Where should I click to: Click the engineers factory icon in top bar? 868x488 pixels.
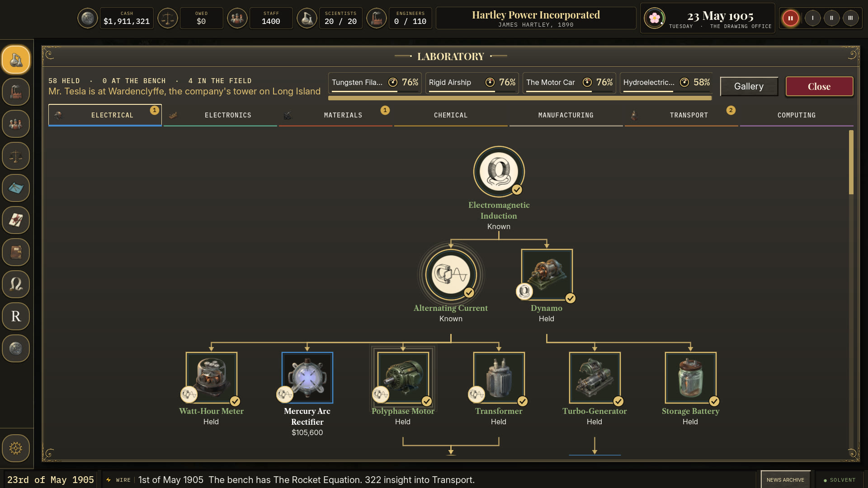tap(377, 19)
